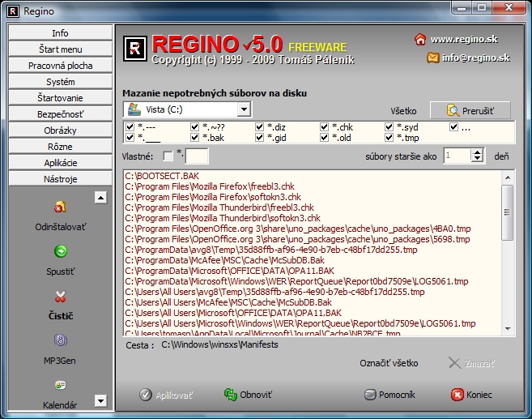The width and height of the screenshot is (532, 419).
Task: Select the Čistič cleaner tool icon
Action: point(61,297)
